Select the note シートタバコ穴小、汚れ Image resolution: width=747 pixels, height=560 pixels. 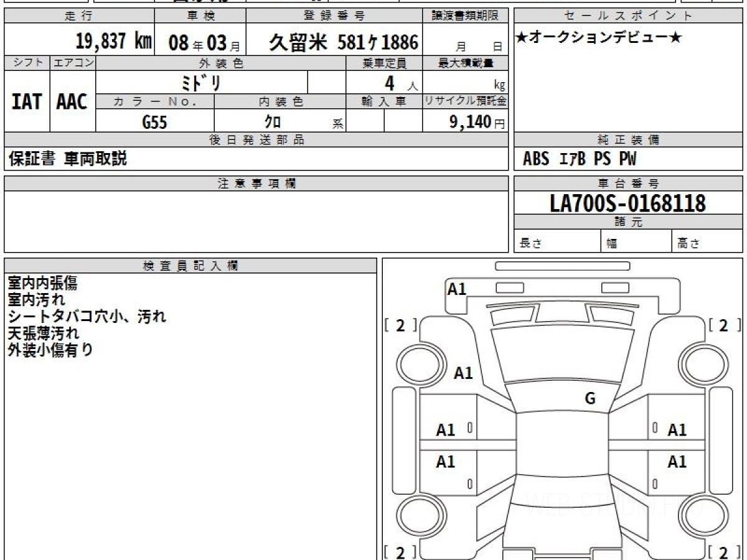(87, 316)
